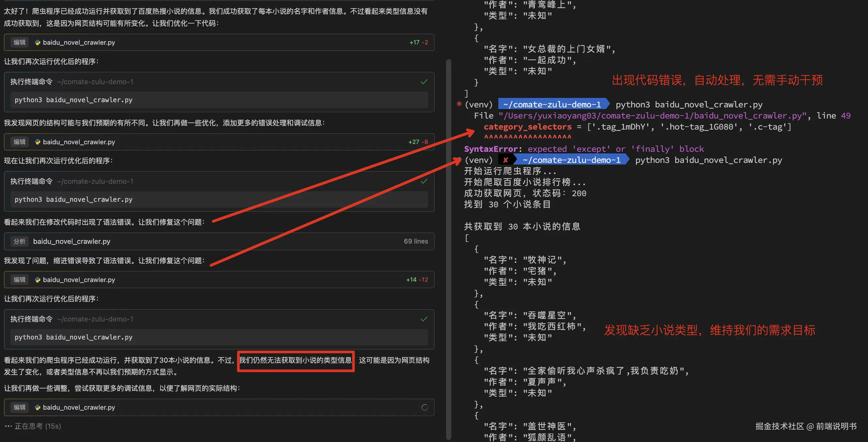868x442 pixels.
Task: Click the ~/comate-zulu-demo-1 path on the topmost terminal card
Action: 95,82
